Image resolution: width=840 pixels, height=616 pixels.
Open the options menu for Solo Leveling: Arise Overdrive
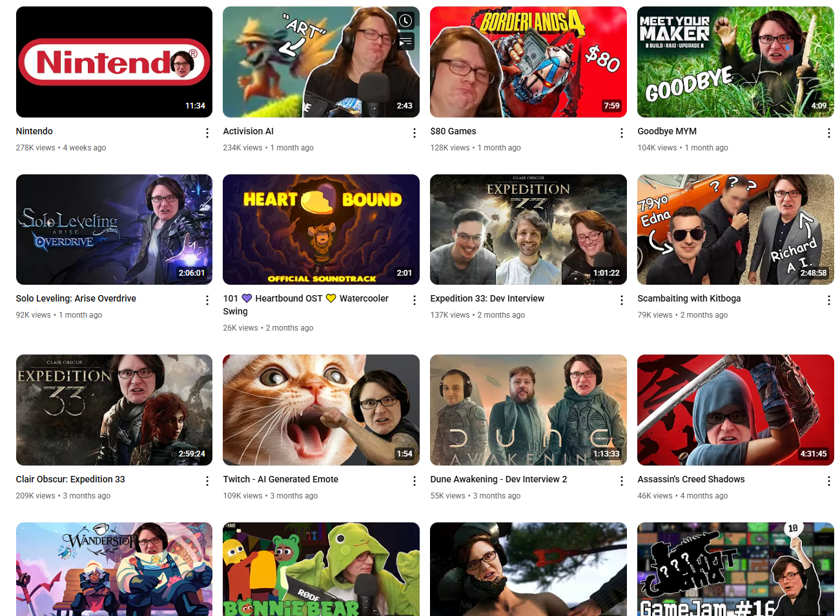coord(207,300)
